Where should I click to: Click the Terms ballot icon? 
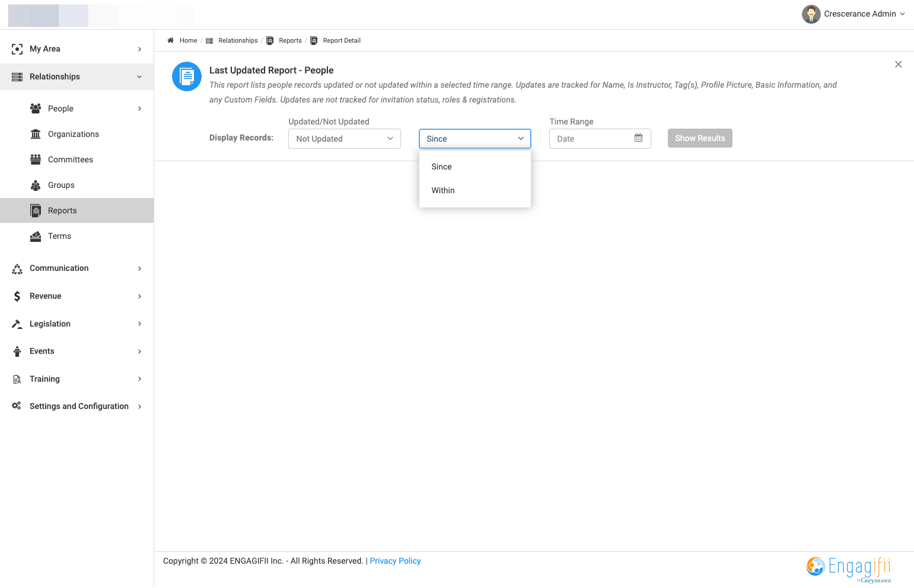pyautogui.click(x=36, y=237)
